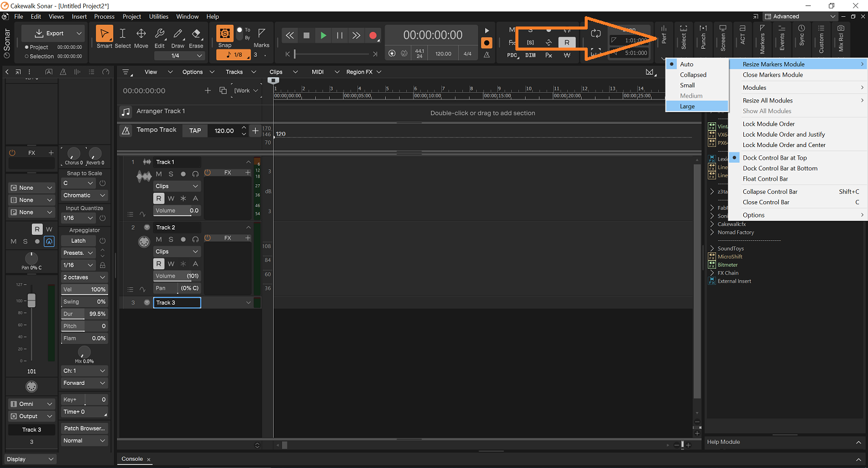Screen dimensions: 868x468
Task: Click the Track 3 name field
Action: pos(177,302)
